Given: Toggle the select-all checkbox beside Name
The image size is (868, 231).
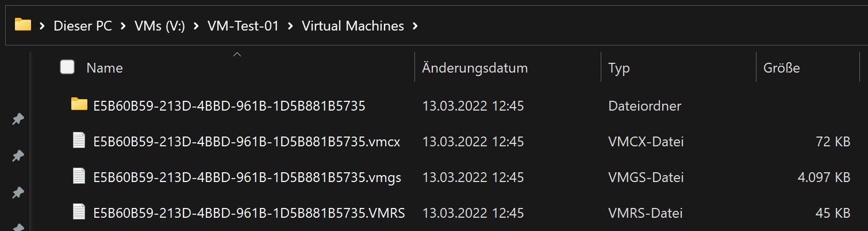Looking at the screenshot, I should pyautogui.click(x=67, y=67).
